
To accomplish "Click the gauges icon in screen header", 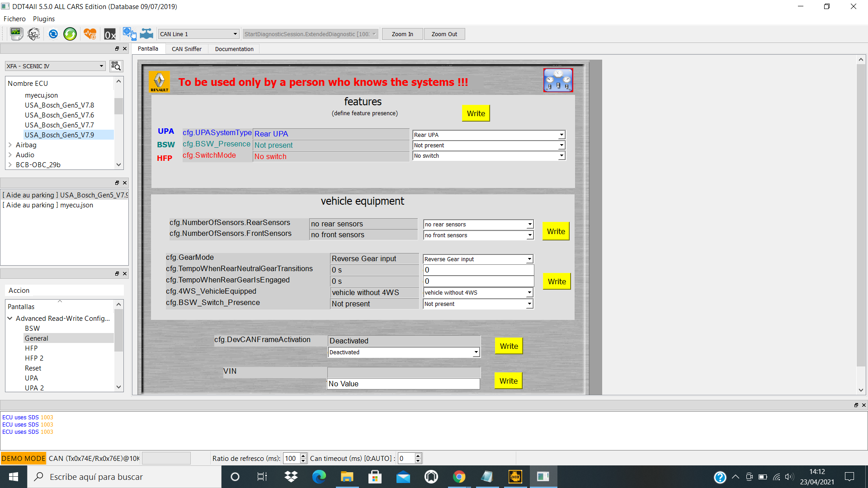I will click(x=558, y=80).
